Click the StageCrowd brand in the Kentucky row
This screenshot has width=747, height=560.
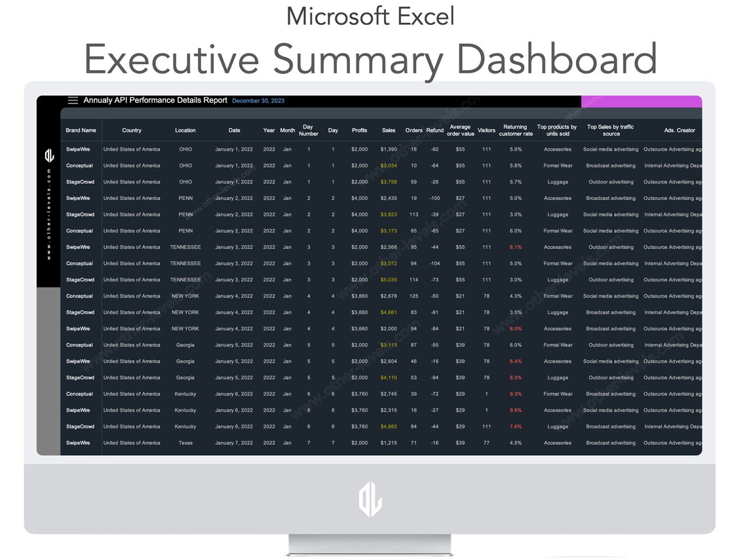click(80, 426)
